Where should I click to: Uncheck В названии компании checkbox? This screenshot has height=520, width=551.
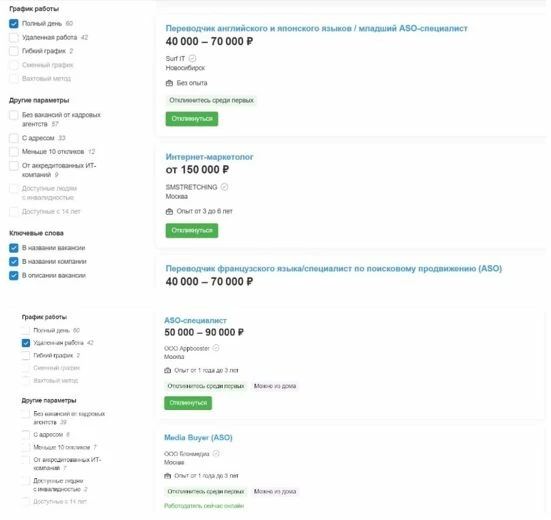pyautogui.click(x=14, y=262)
